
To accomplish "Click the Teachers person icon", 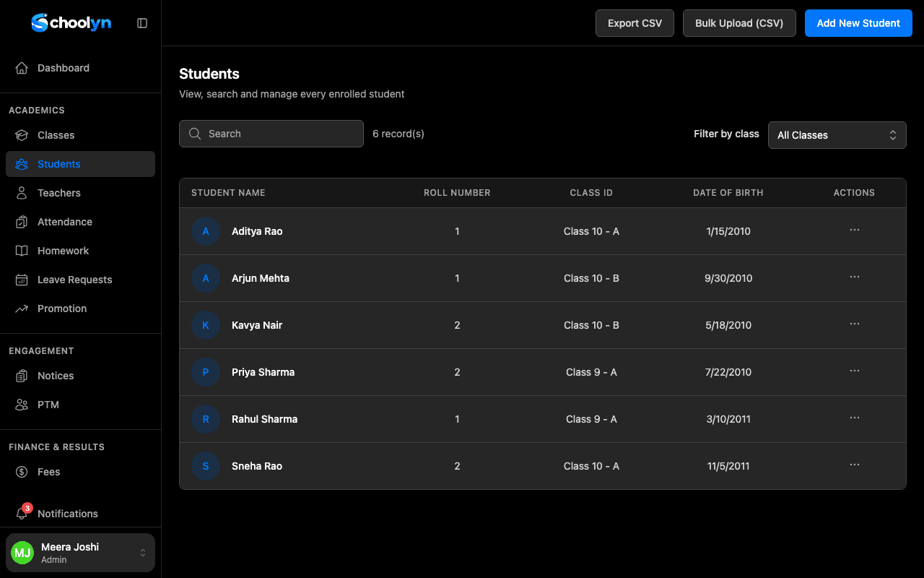I will tap(22, 193).
